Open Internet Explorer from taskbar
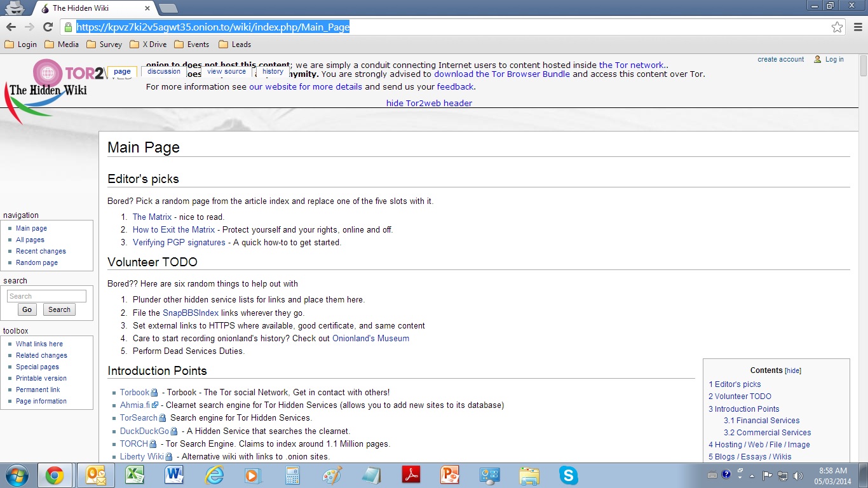This screenshot has height=488, width=868. 214,475
